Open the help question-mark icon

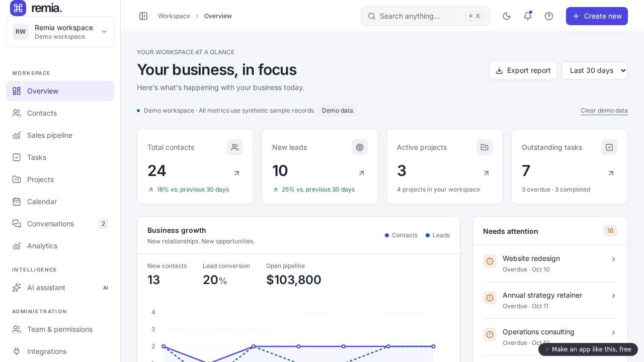[549, 16]
